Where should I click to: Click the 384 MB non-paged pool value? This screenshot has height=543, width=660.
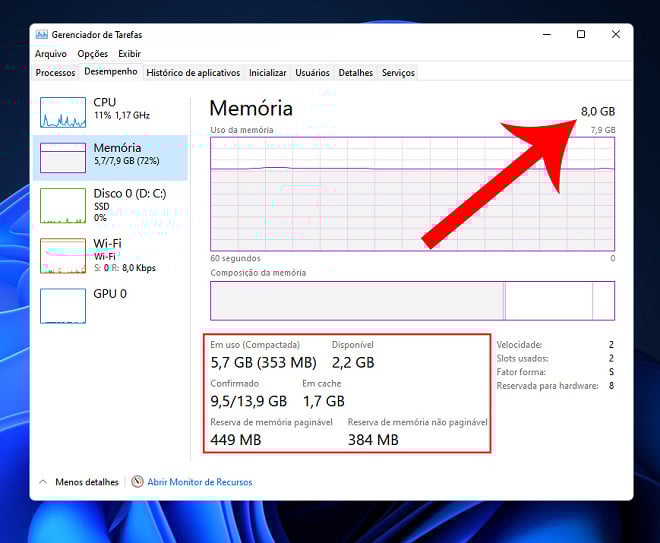tap(373, 440)
